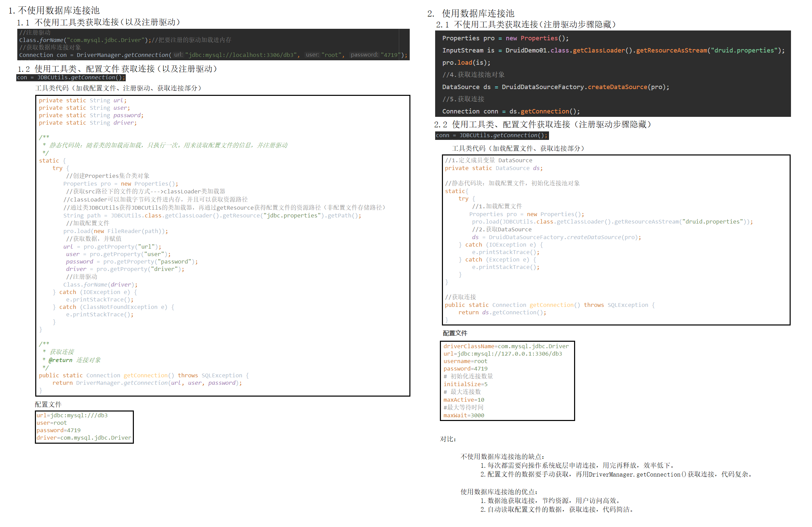The image size is (812, 527).
Task: Click the 'private static String url;' line
Action: [x=83, y=101]
